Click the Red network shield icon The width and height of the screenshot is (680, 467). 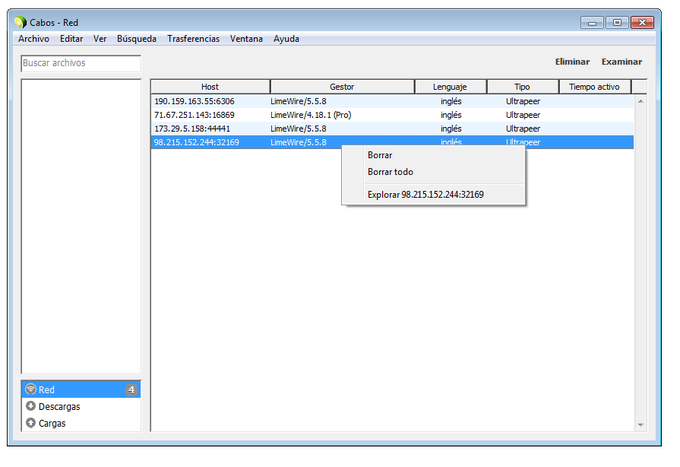(x=31, y=389)
